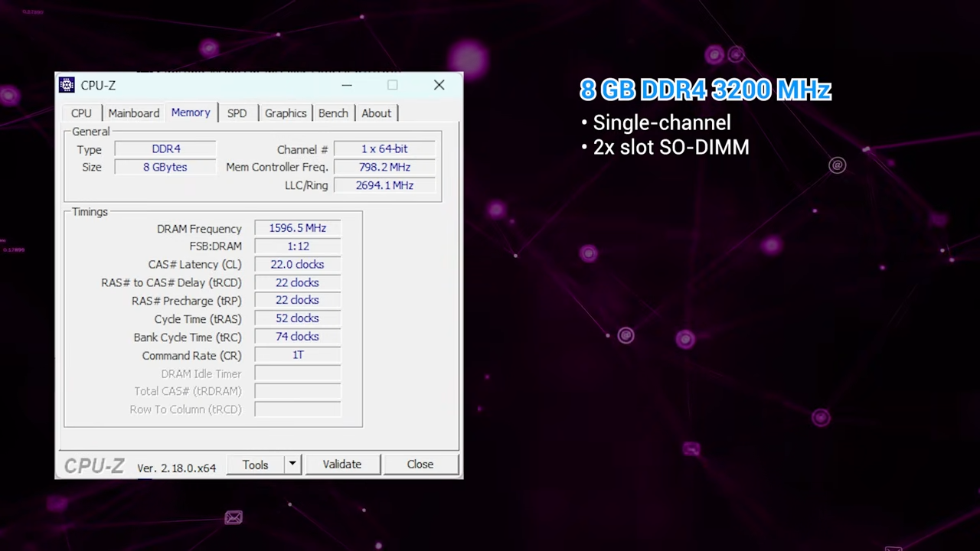The height and width of the screenshot is (551, 980).
Task: Switch to the CPU tab
Action: pyautogui.click(x=81, y=112)
